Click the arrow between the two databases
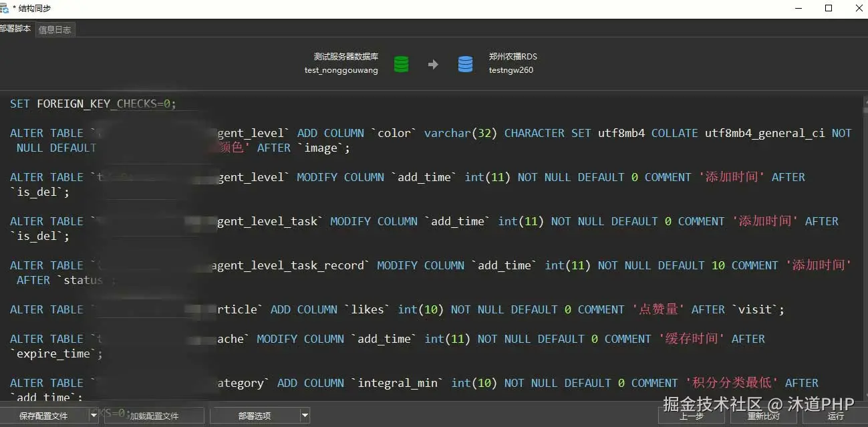The height and width of the screenshot is (427, 868). (x=433, y=64)
